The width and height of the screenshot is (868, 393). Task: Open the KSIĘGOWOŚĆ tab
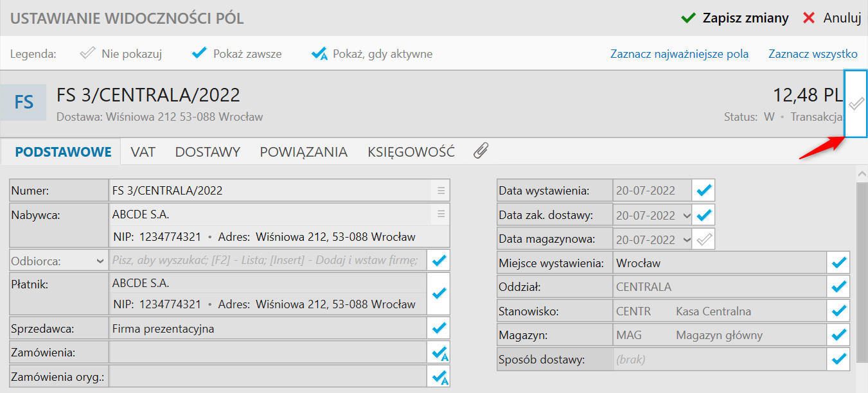(x=411, y=152)
